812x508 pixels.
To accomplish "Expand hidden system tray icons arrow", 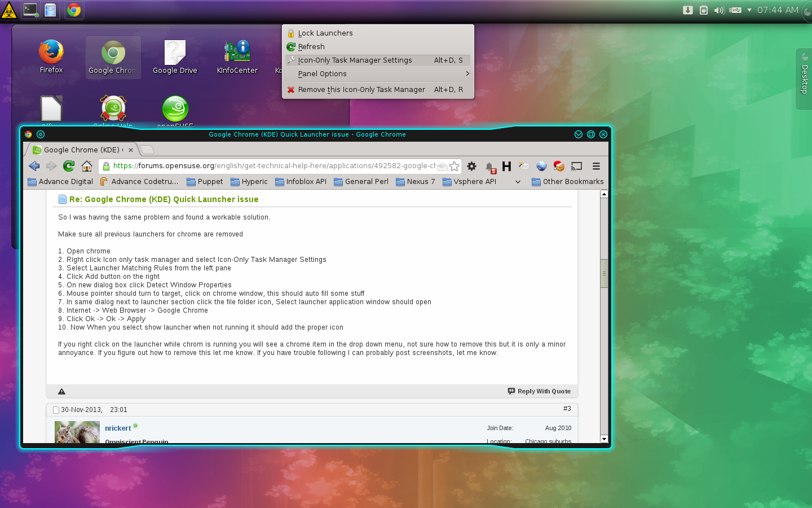I will tap(749, 10).
